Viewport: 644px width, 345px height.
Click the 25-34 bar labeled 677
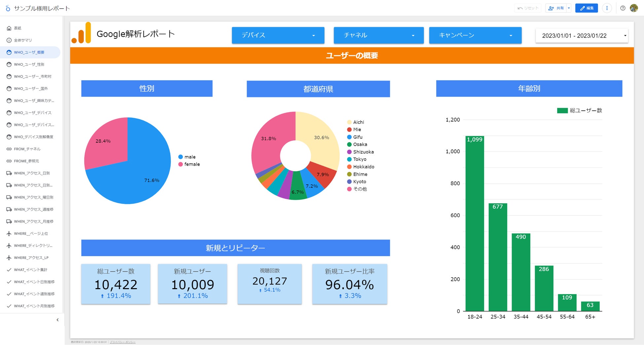498,257
